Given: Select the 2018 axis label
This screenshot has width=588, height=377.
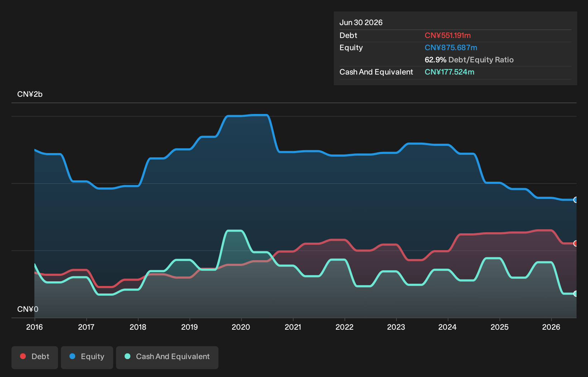Looking at the screenshot, I should 138,327.
